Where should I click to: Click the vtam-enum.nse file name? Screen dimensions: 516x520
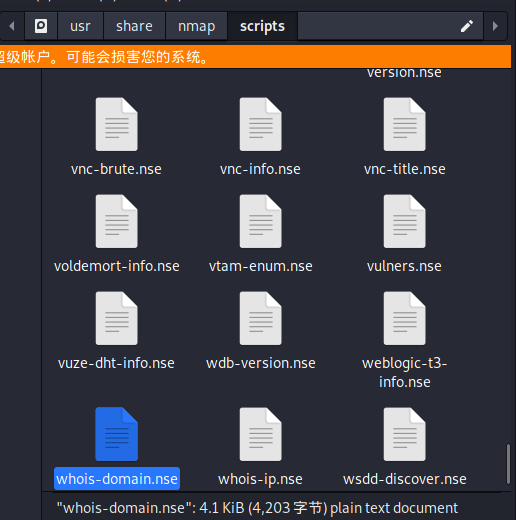(261, 266)
